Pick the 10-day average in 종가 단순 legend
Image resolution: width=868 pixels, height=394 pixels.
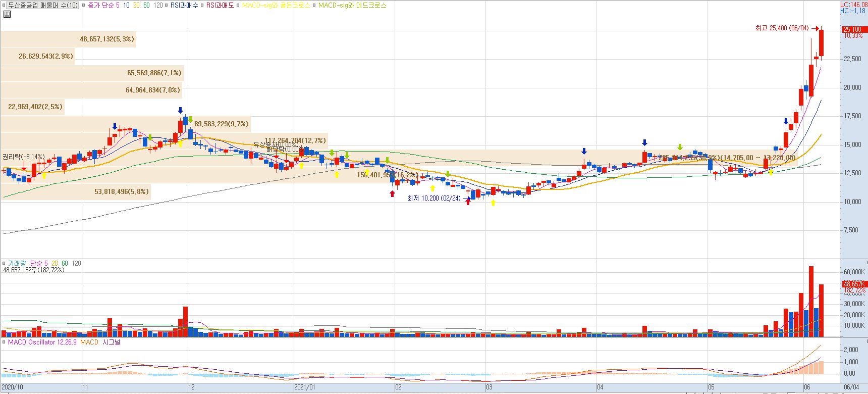point(126,5)
